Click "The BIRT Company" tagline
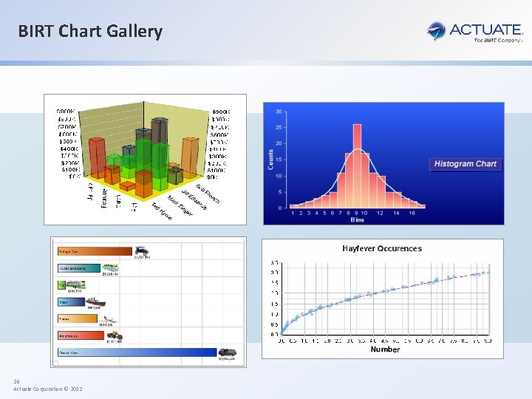 (498, 41)
